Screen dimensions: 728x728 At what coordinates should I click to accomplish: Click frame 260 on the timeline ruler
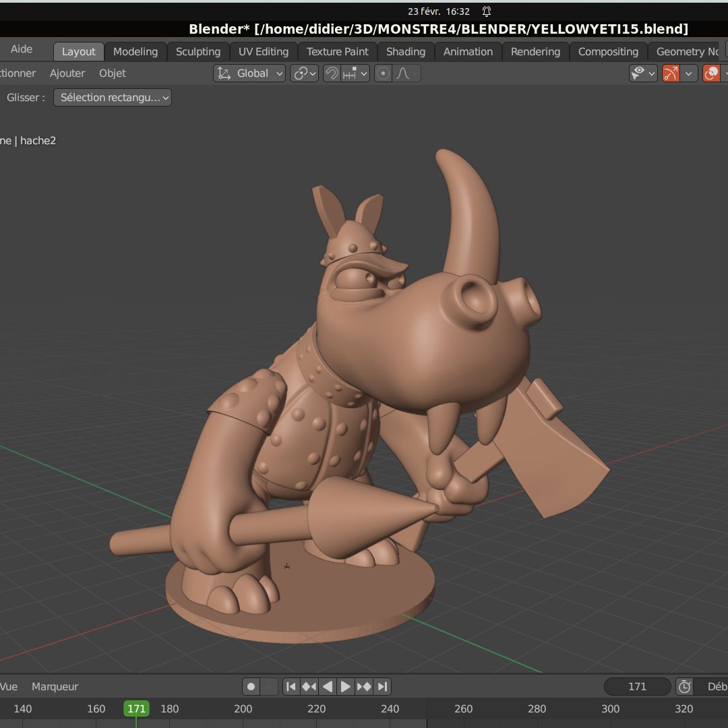[463, 708]
